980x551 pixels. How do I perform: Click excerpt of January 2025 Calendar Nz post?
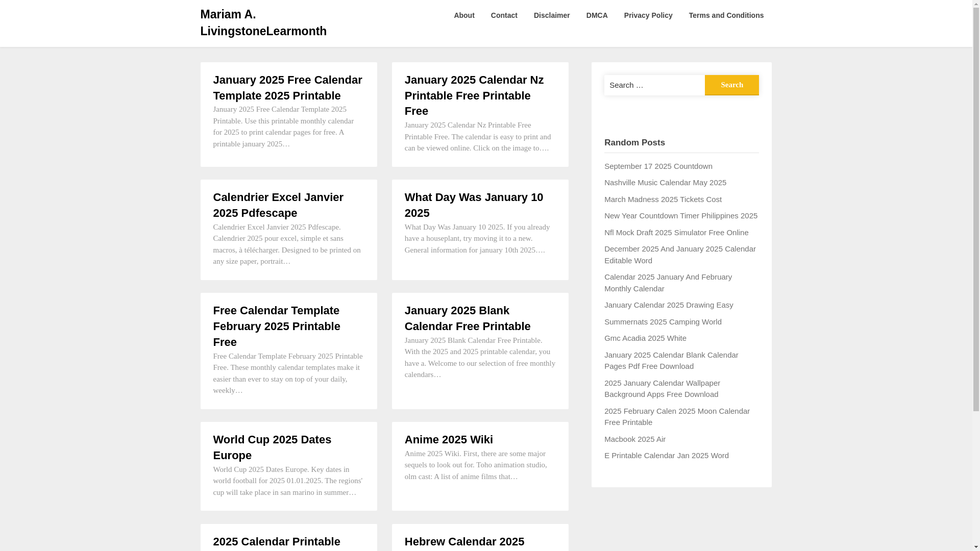[478, 137]
